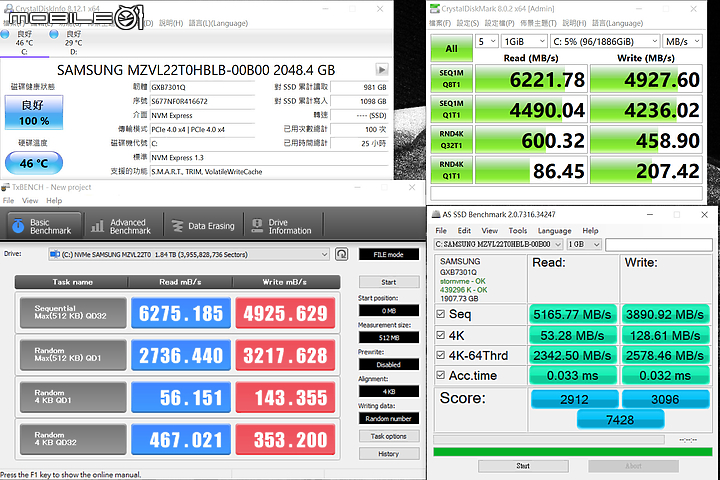Open the File menu in AS SSD Benchmark

(441, 231)
